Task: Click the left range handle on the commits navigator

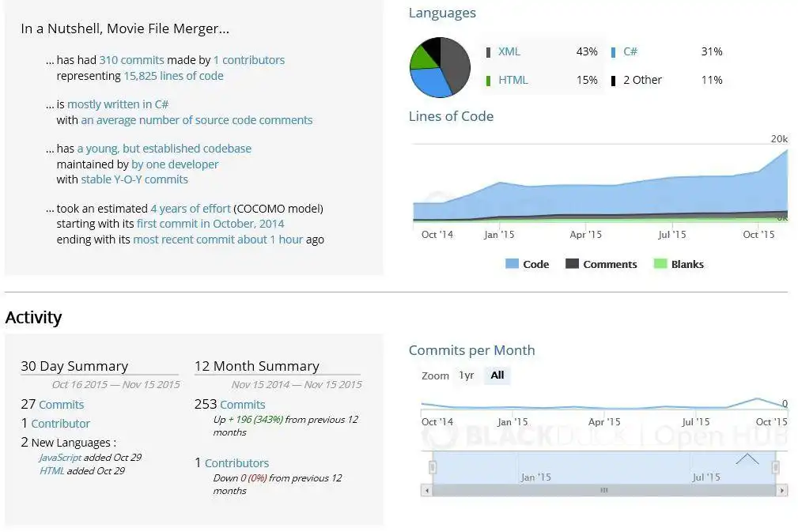Action: 433,467
